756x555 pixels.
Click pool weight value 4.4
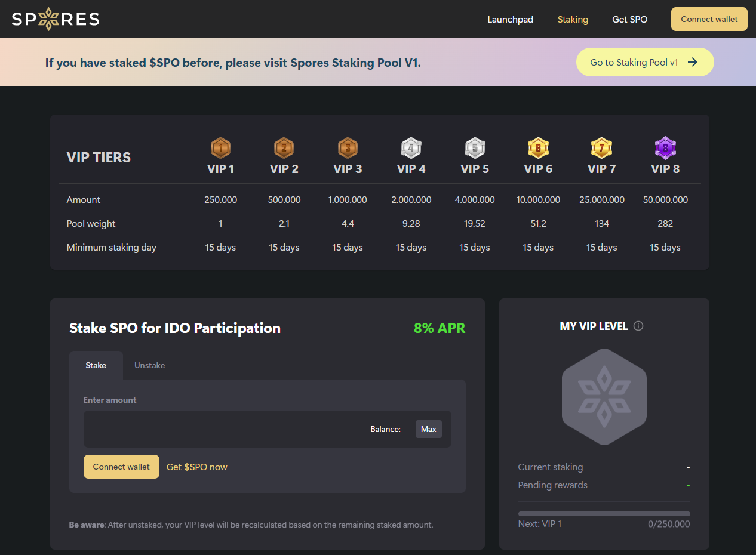pyautogui.click(x=348, y=224)
